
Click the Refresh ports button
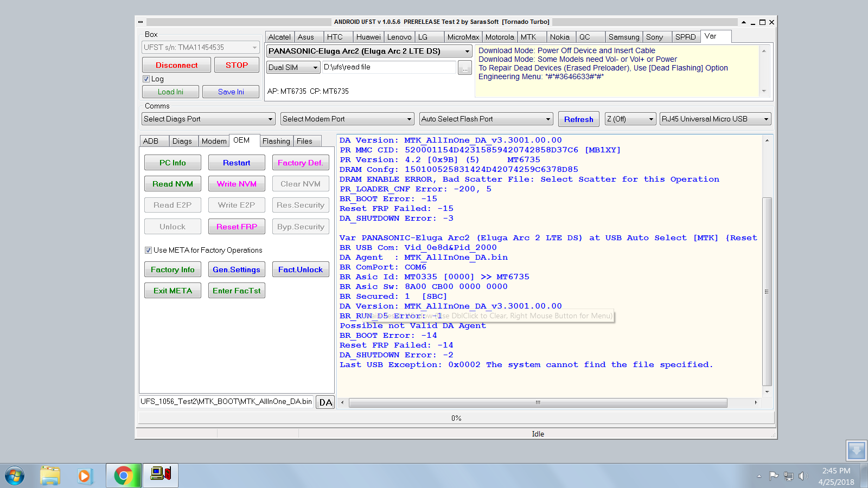578,119
